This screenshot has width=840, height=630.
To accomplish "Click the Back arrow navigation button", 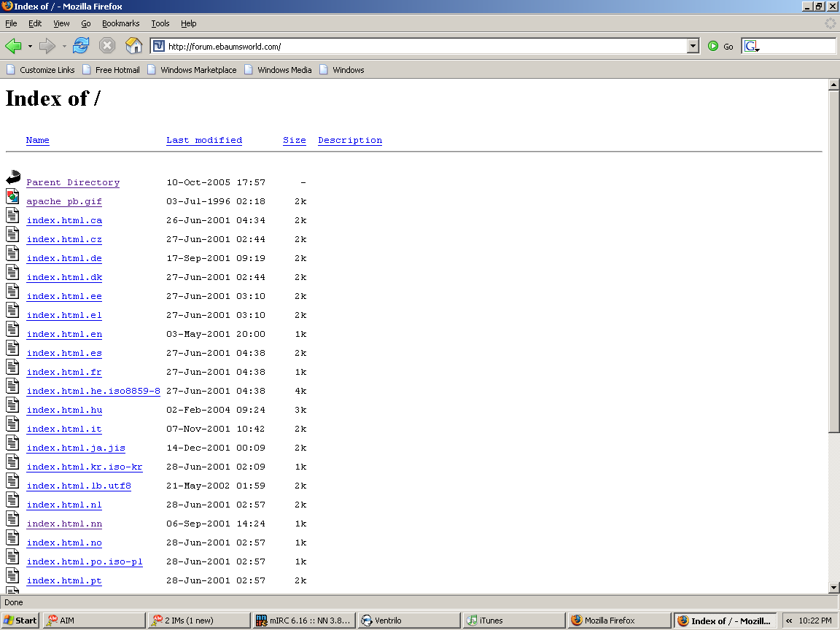I will tap(14, 46).
